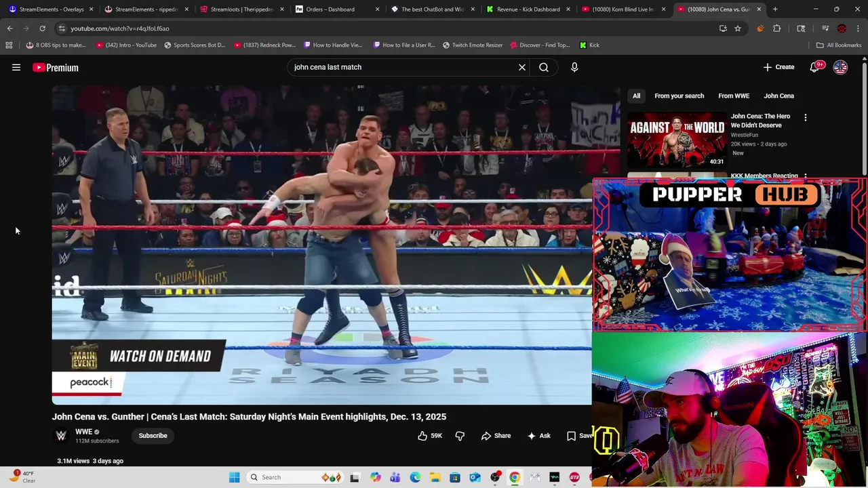Select the From WWE chip
This screenshot has height=488, width=868.
[734, 96]
